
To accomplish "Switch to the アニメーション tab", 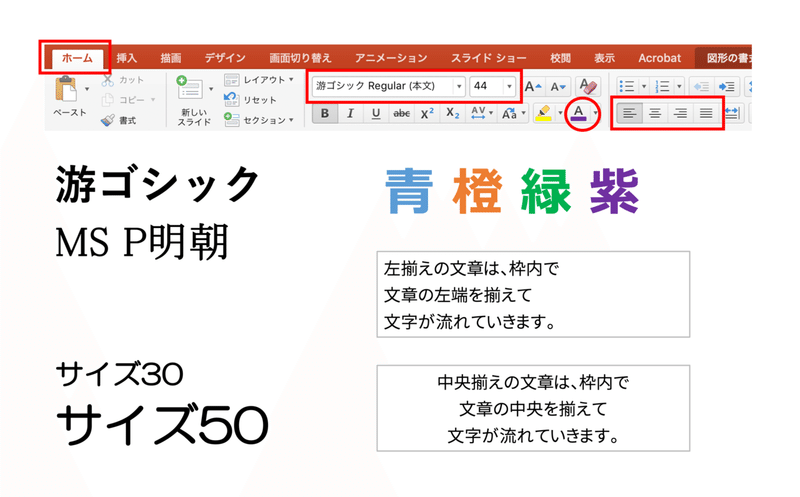I will 391,58.
